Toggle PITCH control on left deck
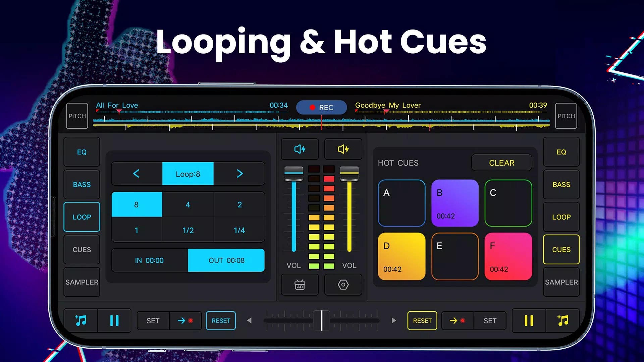The height and width of the screenshot is (362, 644). pyautogui.click(x=77, y=115)
